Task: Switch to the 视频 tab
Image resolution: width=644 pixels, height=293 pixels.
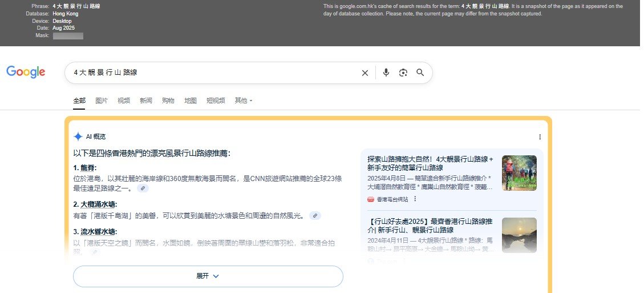Action: [x=124, y=101]
